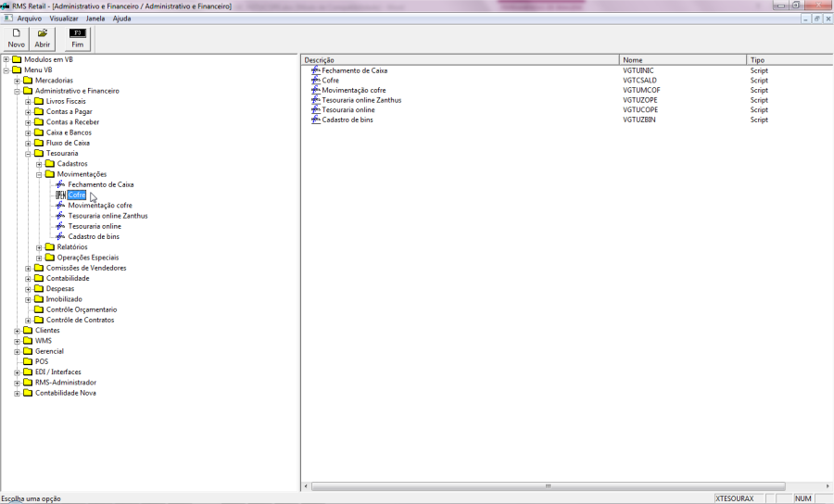Select Contabilidade Nova tree item
The height and width of the screenshot is (504, 834).
[66, 393]
